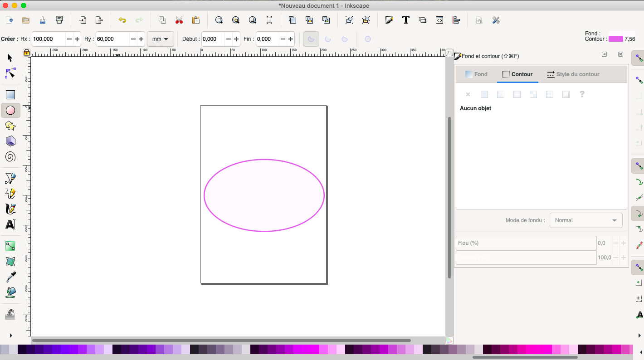Select the Mesh gradient tool
The width and height of the screenshot is (644, 360).
[x=10, y=262]
